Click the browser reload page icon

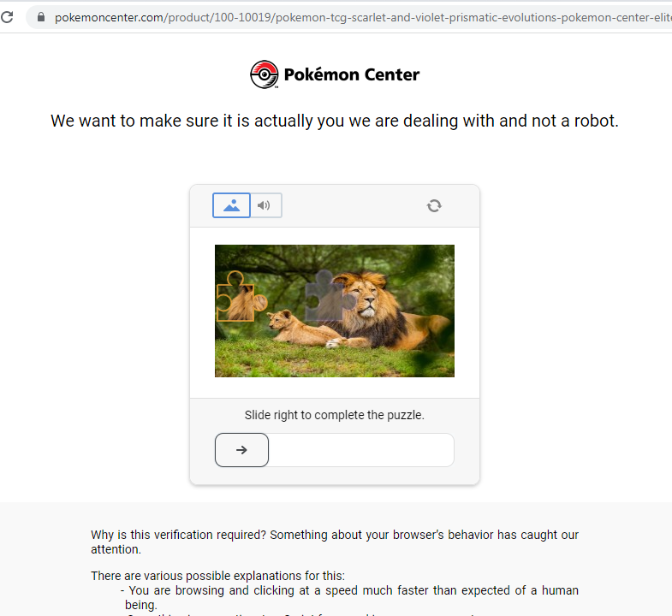click(8, 16)
